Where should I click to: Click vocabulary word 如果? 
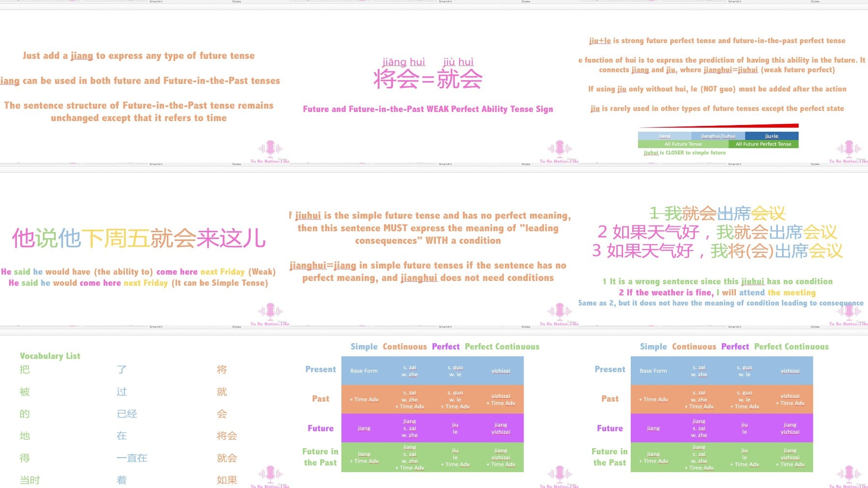pyautogui.click(x=227, y=480)
